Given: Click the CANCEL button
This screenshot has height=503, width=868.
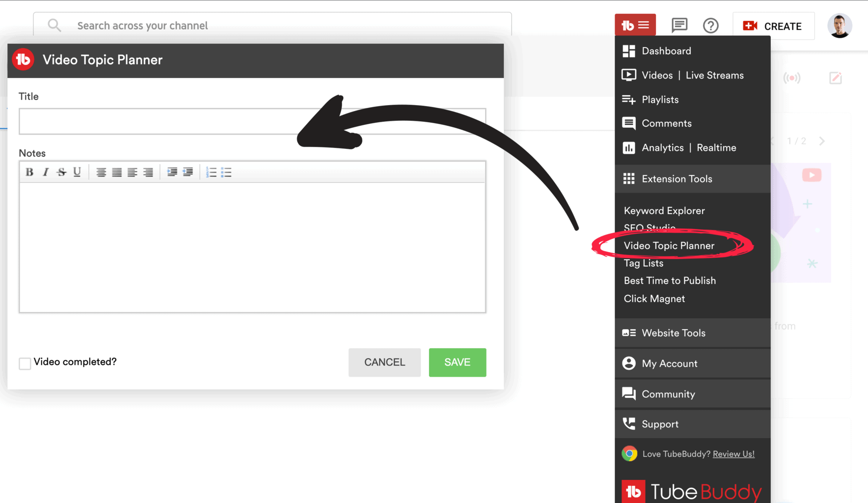Looking at the screenshot, I should pos(384,363).
